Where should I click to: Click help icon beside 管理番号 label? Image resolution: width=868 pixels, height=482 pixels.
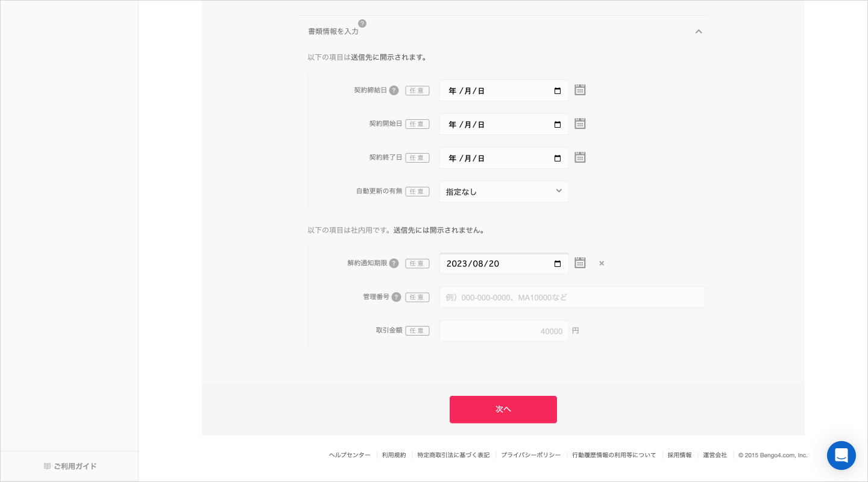(x=396, y=297)
